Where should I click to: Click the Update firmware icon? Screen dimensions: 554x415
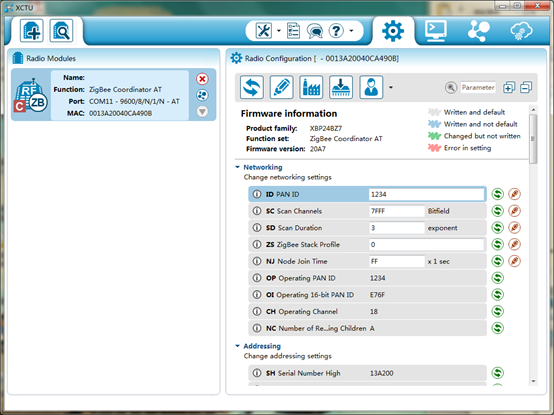341,87
